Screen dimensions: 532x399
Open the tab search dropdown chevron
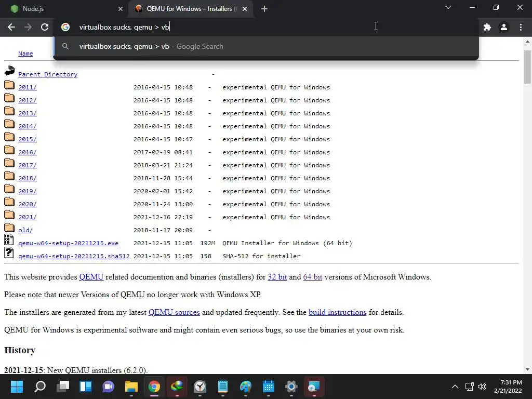point(448,7)
